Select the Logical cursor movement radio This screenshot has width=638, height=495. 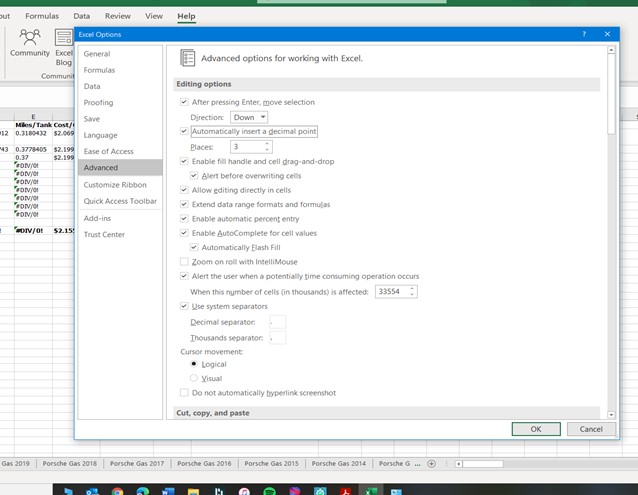[194, 364]
